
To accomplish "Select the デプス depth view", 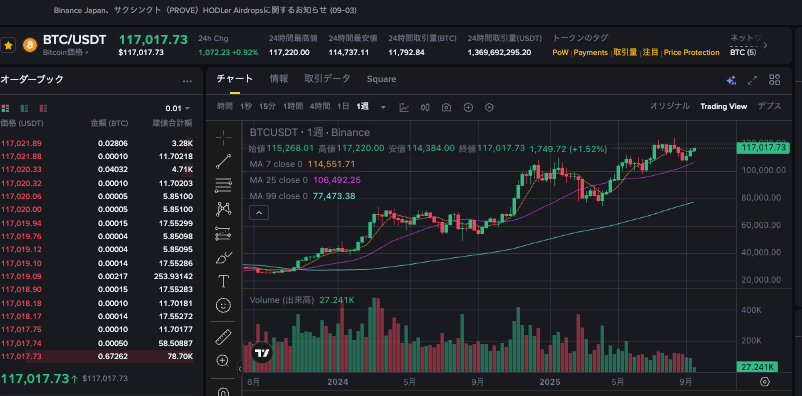I will (x=769, y=106).
